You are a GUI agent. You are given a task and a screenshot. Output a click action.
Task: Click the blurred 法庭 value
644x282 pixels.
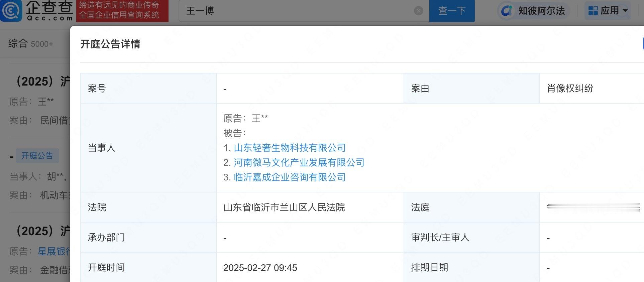point(593,207)
